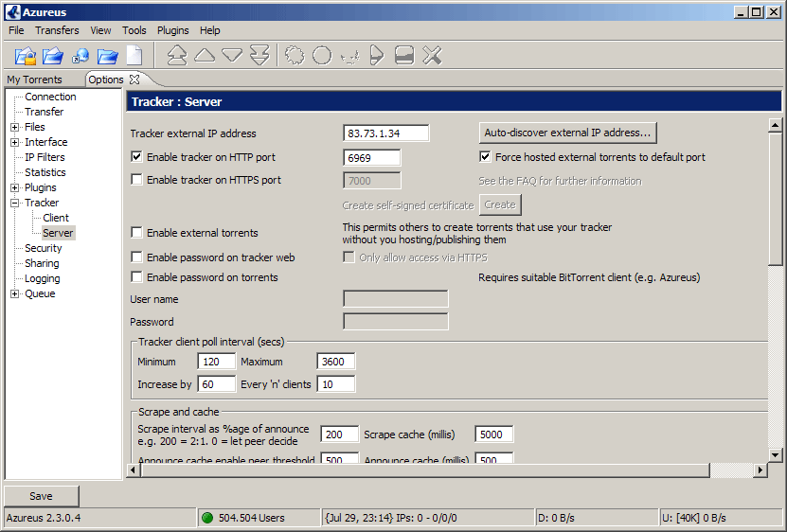Open the Transfers menu
Viewport: 787px width, 532px height.
57,30
